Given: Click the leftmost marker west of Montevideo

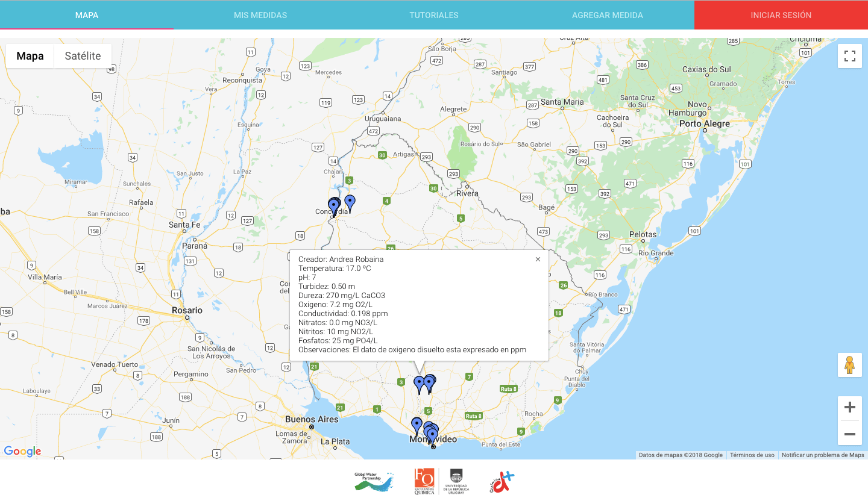Looking at the screenshot, I should click(417, 425).
